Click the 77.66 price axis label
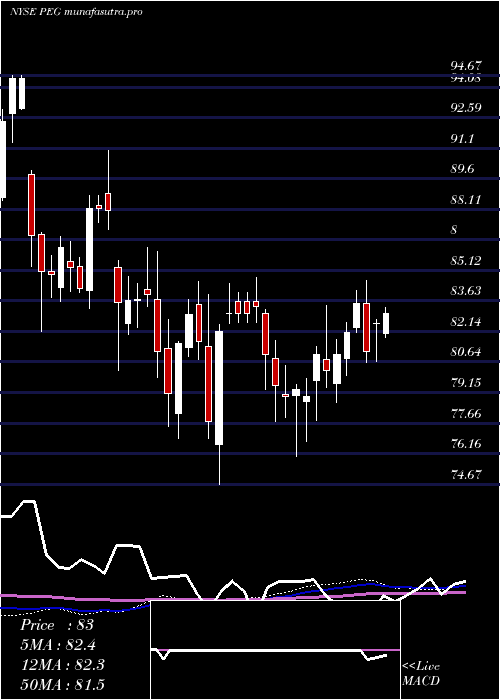 pyautogui.click(x=466, y=413)
